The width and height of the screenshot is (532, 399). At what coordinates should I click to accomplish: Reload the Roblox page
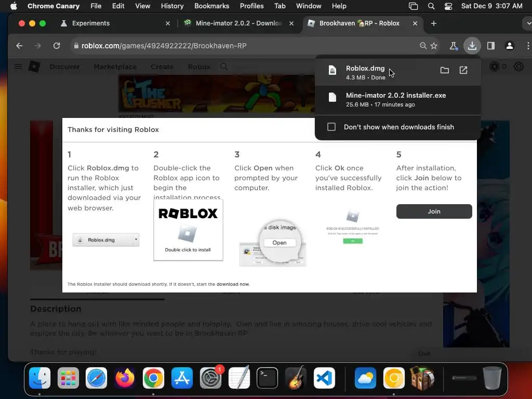(57, 46)
